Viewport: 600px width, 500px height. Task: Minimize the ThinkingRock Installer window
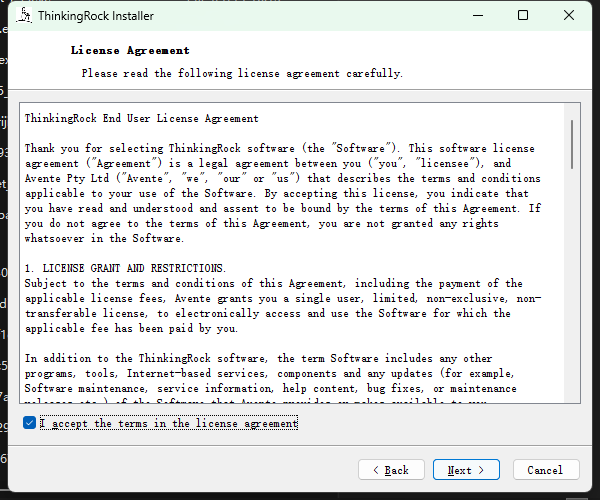tap(478, 15)
